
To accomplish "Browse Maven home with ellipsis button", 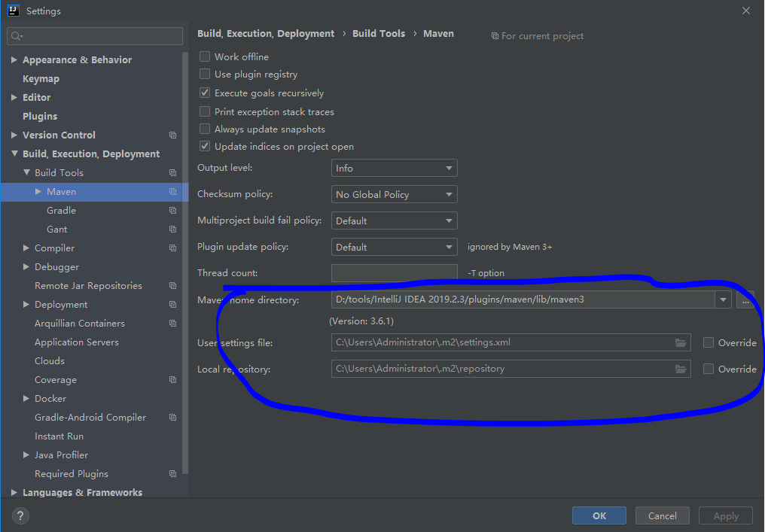I will pos(745,300).
